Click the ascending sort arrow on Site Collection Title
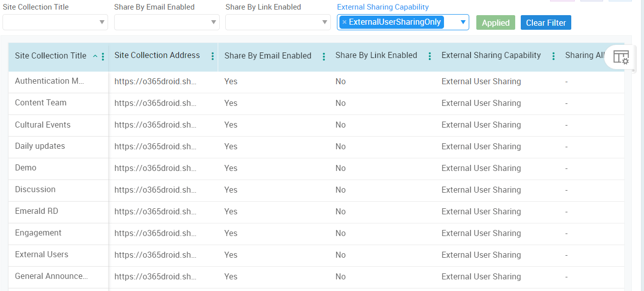The width and height of the screenshot is (644, 291). (x=95, y=56)
